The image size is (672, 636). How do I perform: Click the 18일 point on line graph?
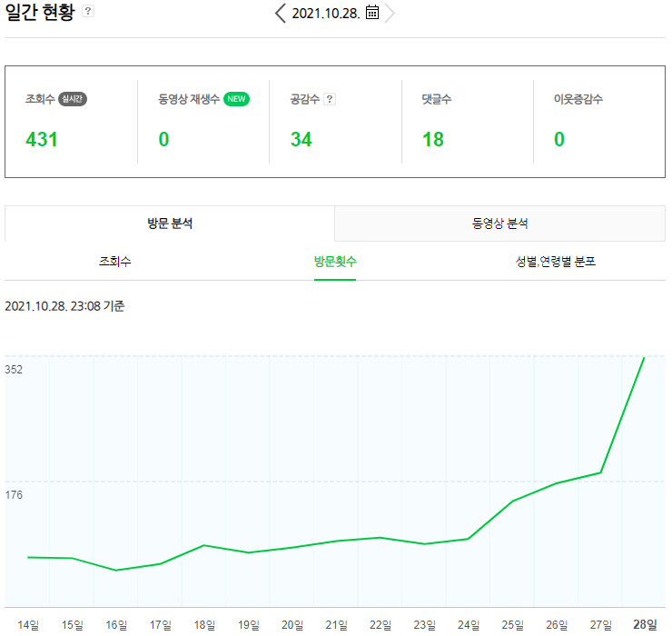coord(204,545)
